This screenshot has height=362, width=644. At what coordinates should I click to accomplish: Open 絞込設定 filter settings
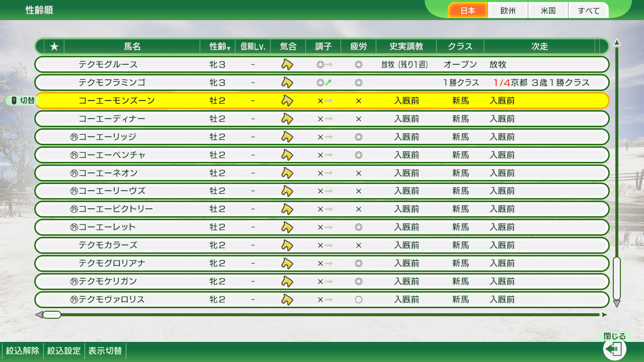tap(63, 350)
